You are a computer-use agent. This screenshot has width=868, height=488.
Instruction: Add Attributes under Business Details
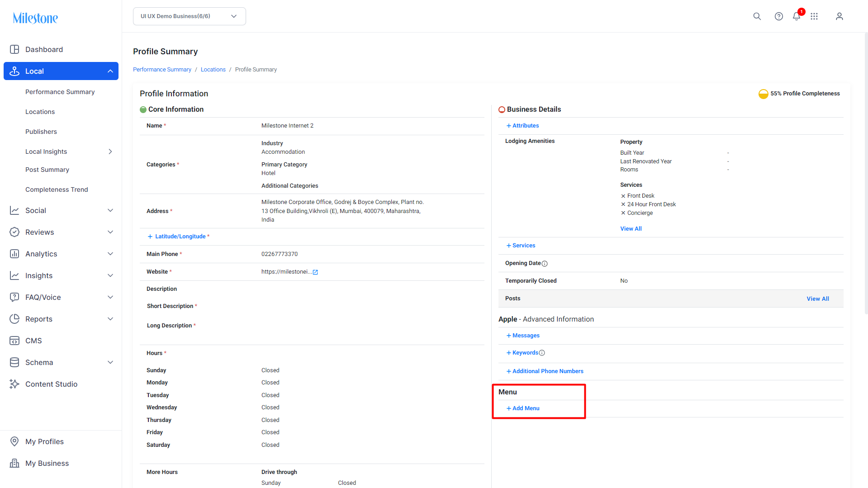pyautogui.click(x=522, y=126)
